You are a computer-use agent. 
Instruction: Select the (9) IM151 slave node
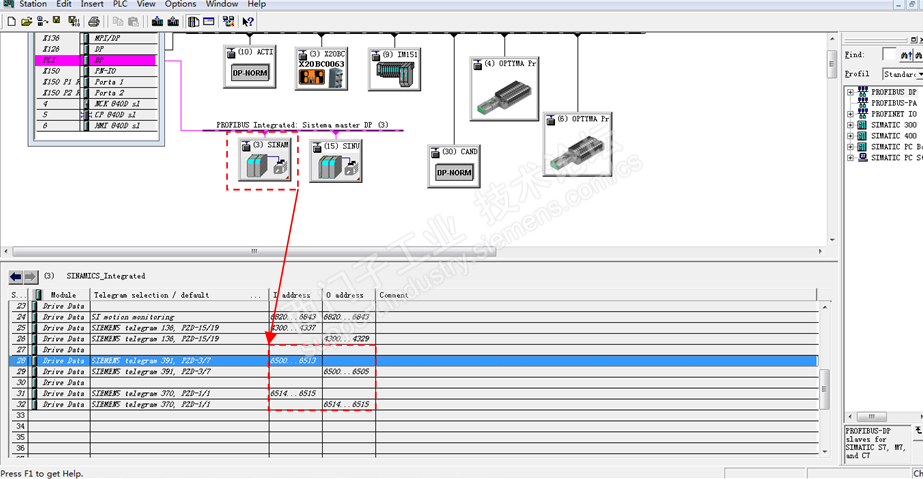[x=394, y=69]
